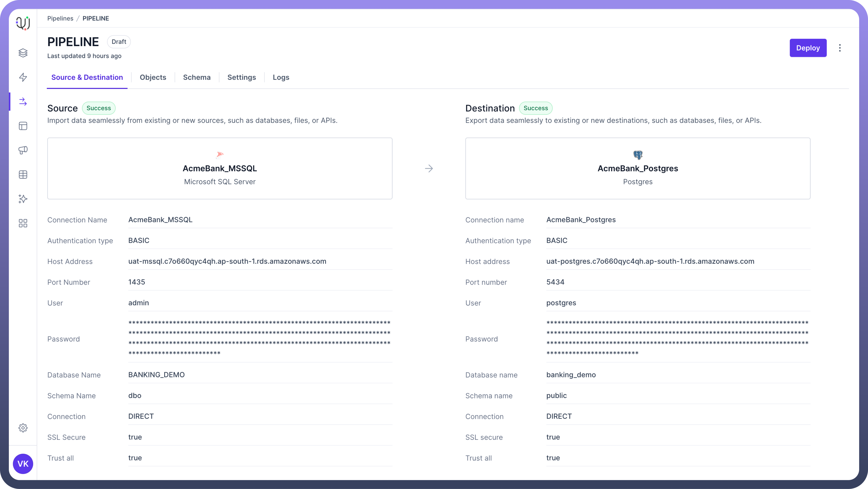Screen dimensions: 868x489
Task: Open the table grid sidebar icon
Action: coord(23,175)
